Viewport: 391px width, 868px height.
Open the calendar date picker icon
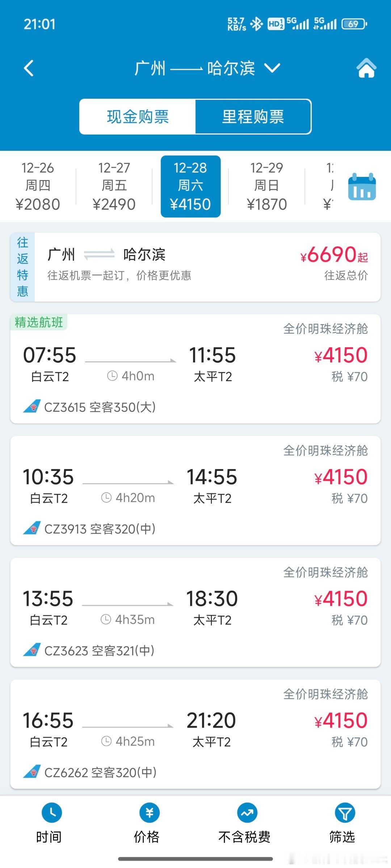click(x=362, y=186)
